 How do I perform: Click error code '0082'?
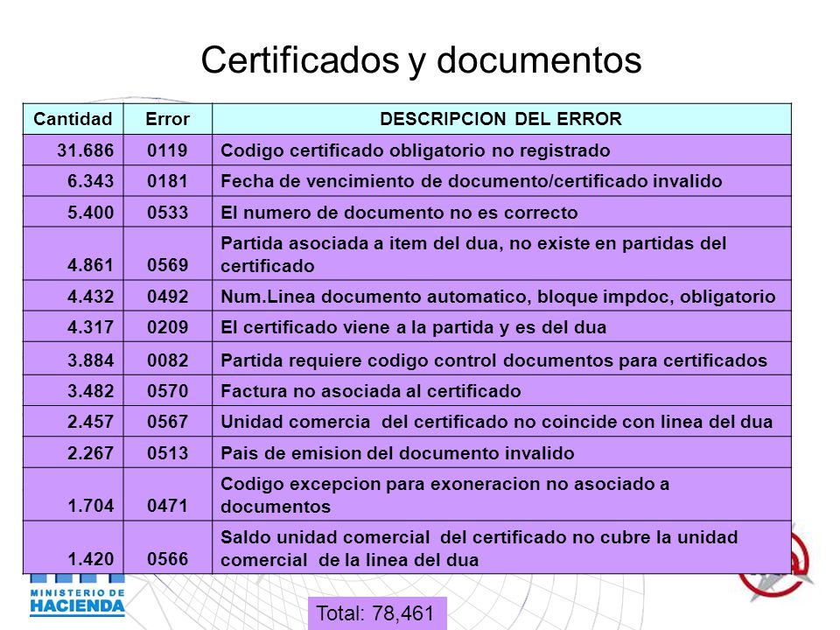[x=168, y=360]
